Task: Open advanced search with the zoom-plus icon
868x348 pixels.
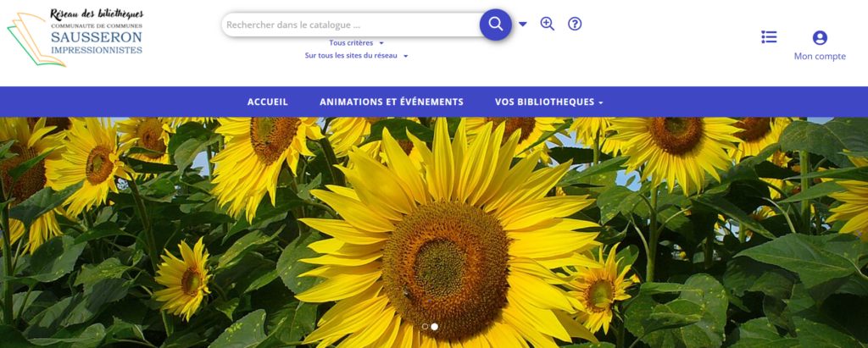Action: click(x=547, y=24)
